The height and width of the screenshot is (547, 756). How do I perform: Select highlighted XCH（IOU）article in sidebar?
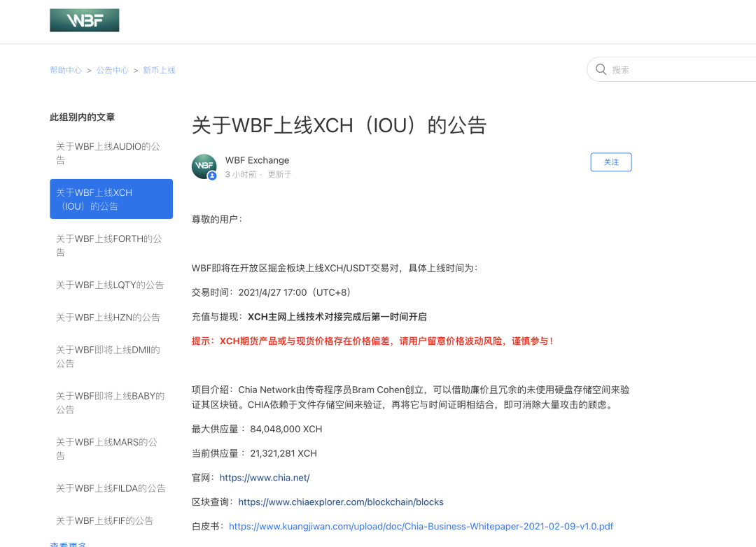pos(111,199)
